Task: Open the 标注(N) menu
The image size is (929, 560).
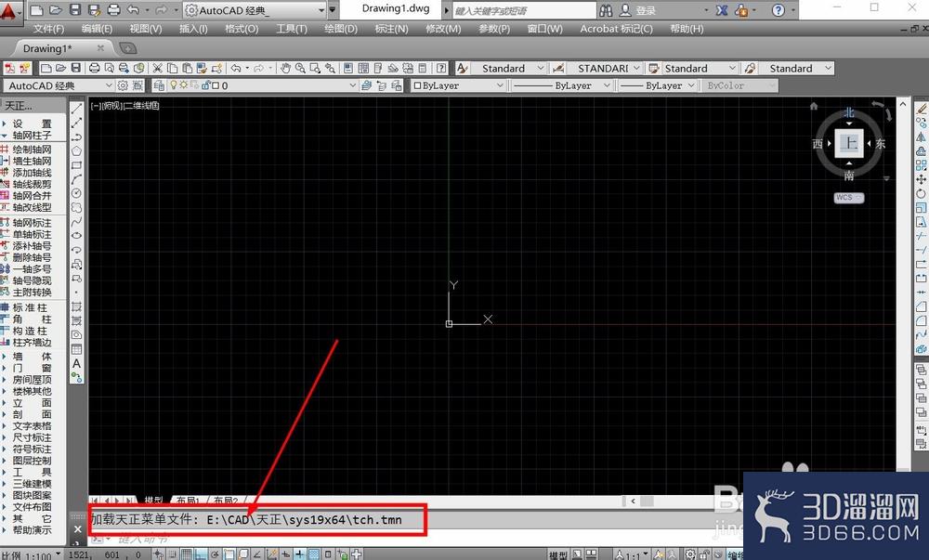Action: tap(391, 29)
